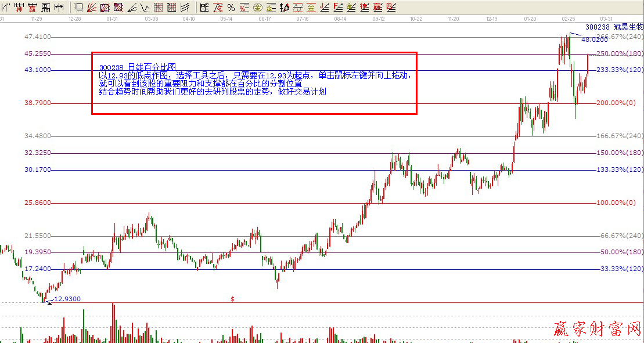Select the red percent with diagonal line tool
Viewport: 644px width, 343px height.
217,8
